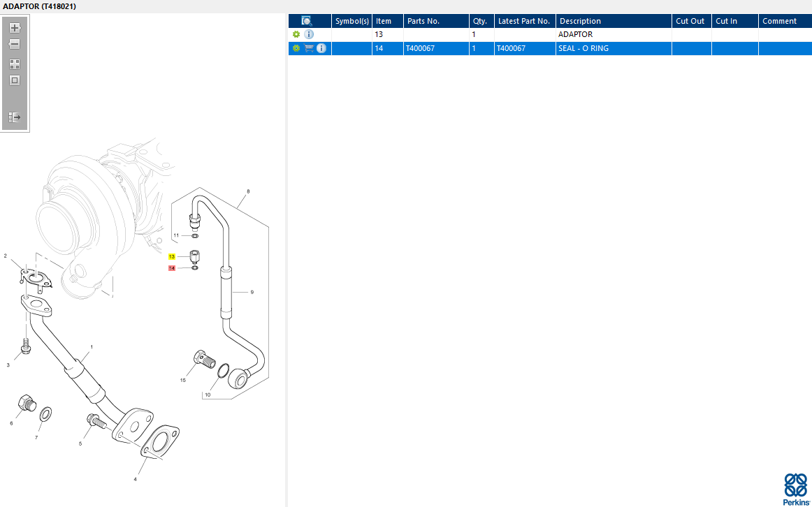Click the single-square fit view icon

pyautogui.click(x=15, y=81)
